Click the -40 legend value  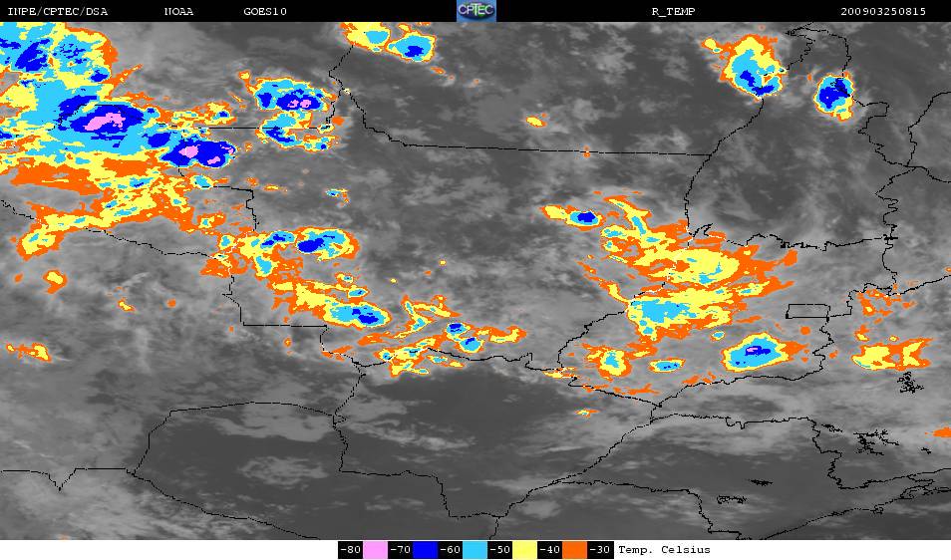[x=549, y=550]
